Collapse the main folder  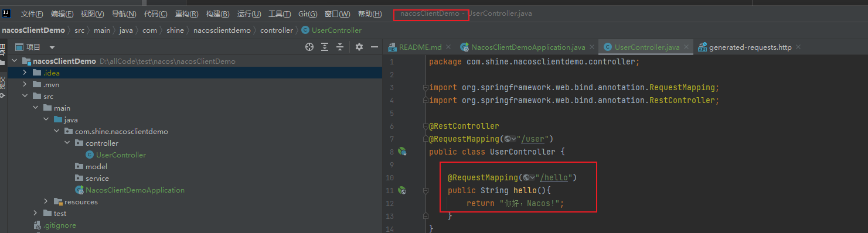(36, 108)
